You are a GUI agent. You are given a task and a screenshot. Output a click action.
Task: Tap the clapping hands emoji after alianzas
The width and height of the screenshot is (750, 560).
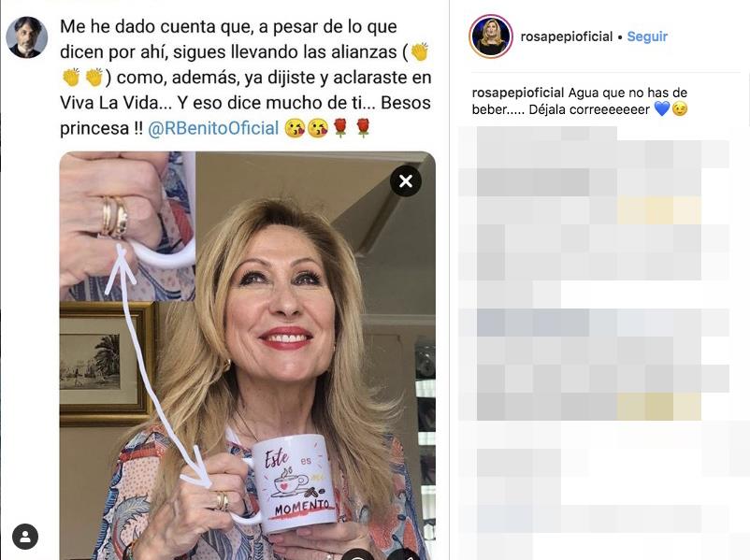(420, 51)
